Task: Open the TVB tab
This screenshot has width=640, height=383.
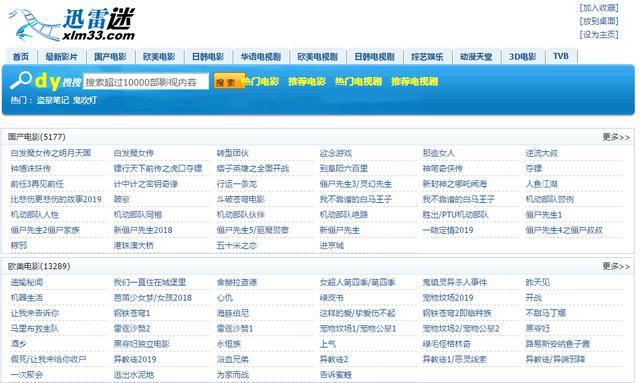Action: pyautogui.click(x=561, y=56)
